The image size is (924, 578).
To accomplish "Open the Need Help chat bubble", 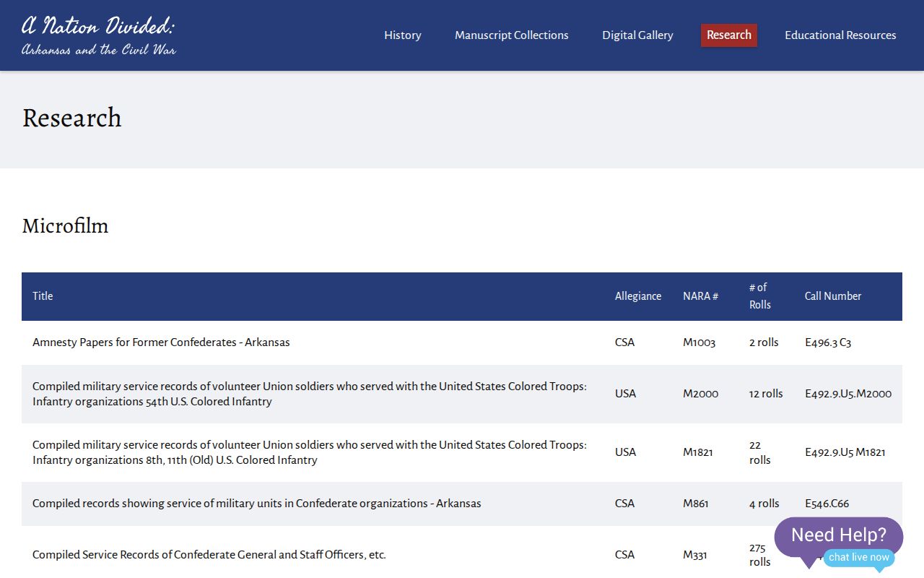I will (x=838, y=535).
